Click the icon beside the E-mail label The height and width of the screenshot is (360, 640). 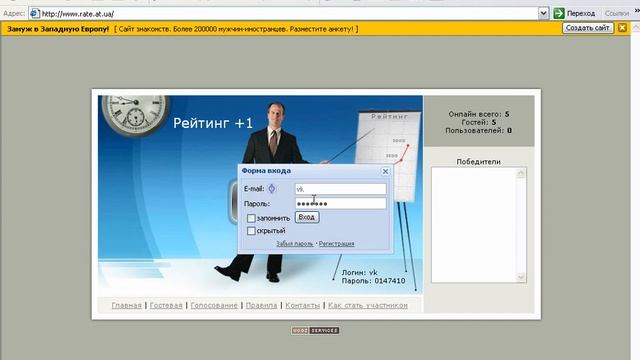[x=271, y=189]
